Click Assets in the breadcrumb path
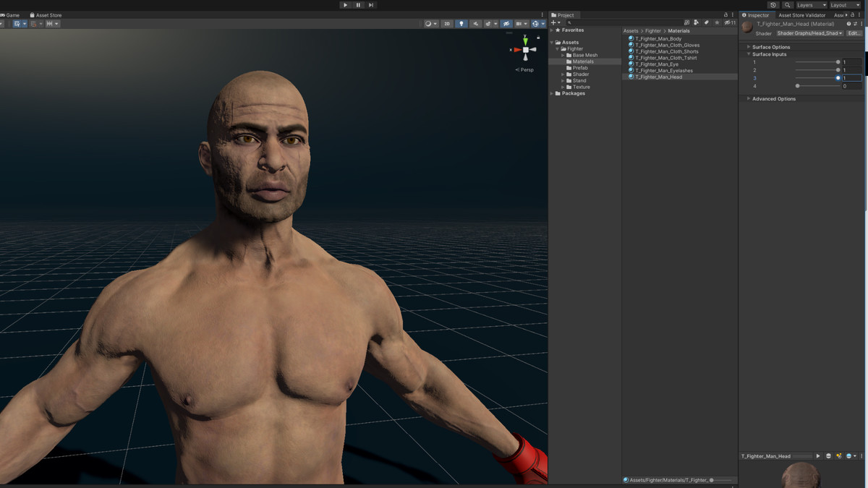Screen dimensions: 868x488 [x=631, y=31]
